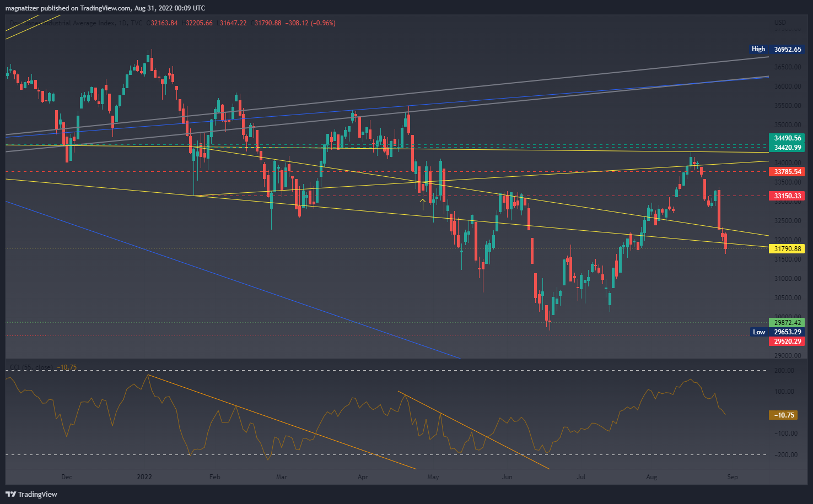Click the red 33785.54 price level label
Screen dimensions: 813x504
point(787,172)
